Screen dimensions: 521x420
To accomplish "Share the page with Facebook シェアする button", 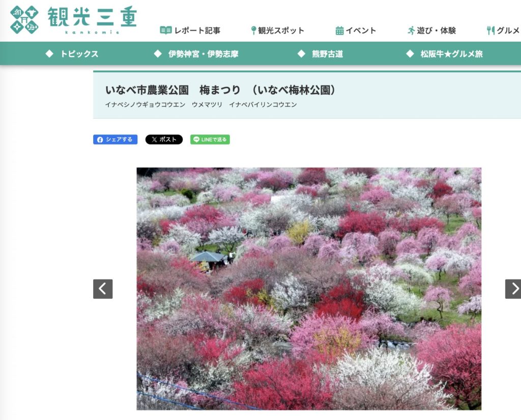I will tap(115, 139).
